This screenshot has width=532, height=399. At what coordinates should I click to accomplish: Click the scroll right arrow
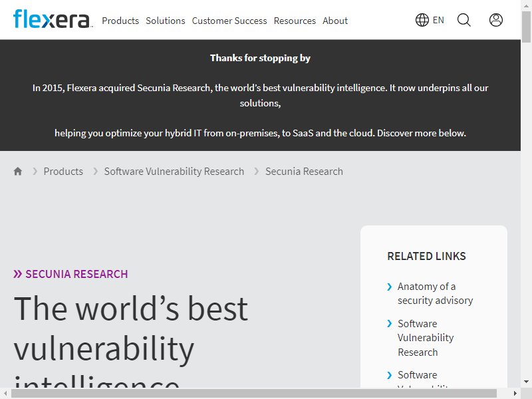(x=515, y=394)
